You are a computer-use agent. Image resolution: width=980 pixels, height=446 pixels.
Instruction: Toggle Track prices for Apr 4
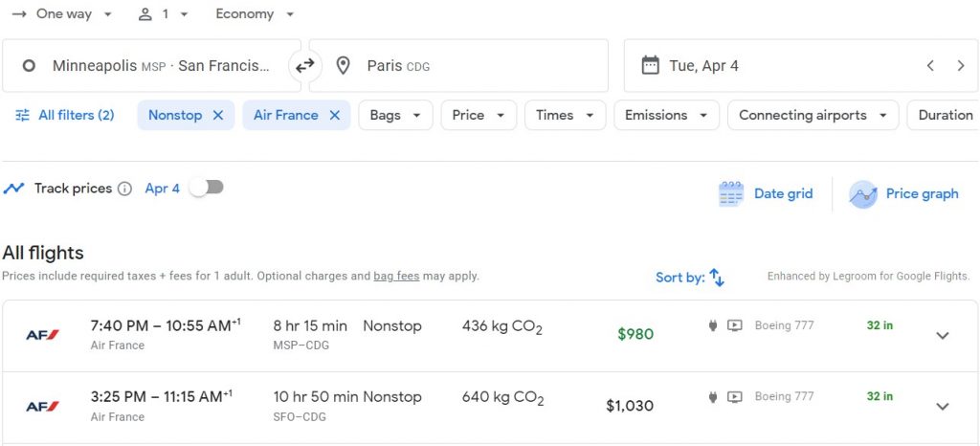(207, 188)
